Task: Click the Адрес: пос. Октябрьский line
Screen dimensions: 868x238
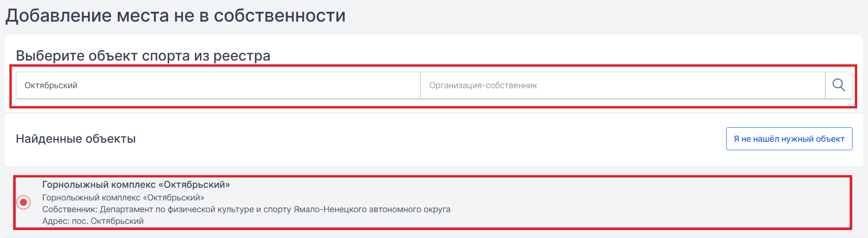Action: pos(93,221)
